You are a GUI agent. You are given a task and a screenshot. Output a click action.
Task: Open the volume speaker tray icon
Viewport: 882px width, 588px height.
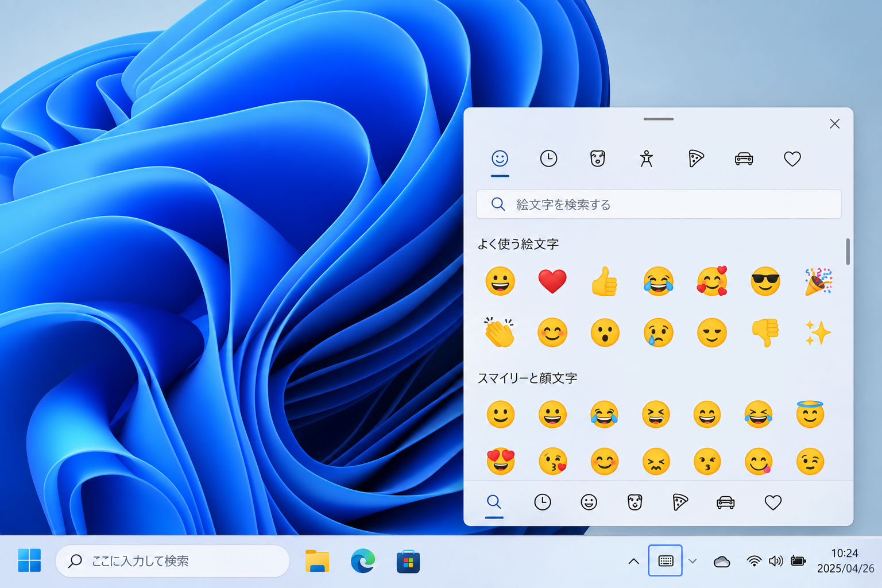point(776,561)
